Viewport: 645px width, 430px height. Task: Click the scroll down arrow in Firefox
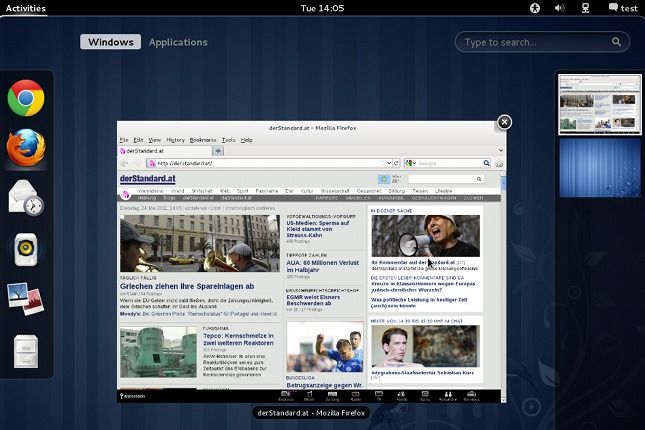(503, 400)
